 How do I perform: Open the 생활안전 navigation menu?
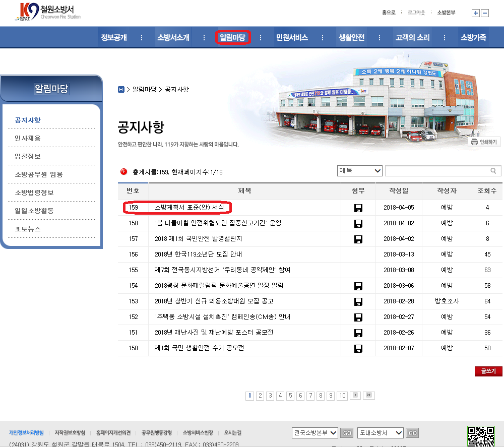click(351, 37)
